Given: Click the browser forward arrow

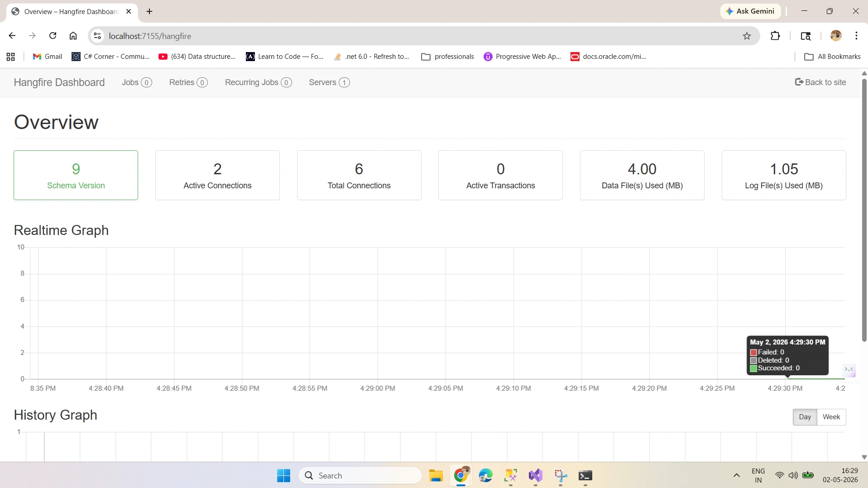Looking at the screenshot, I should click(x=32, y=36).
